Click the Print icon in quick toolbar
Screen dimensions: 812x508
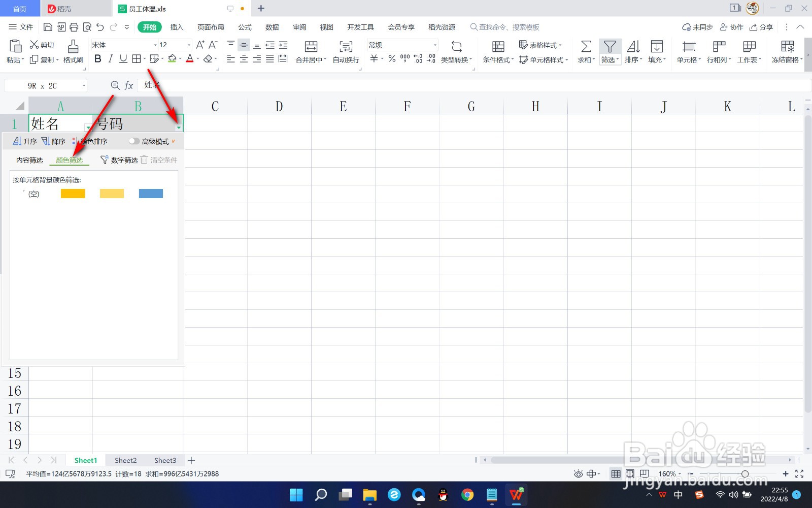pos(74,27)
